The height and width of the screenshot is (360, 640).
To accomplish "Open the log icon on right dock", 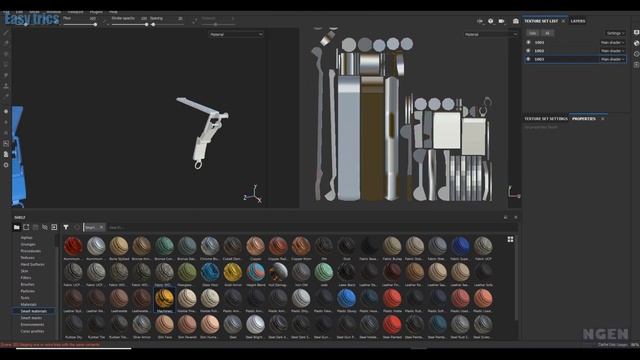I will [x=636, y=65].
